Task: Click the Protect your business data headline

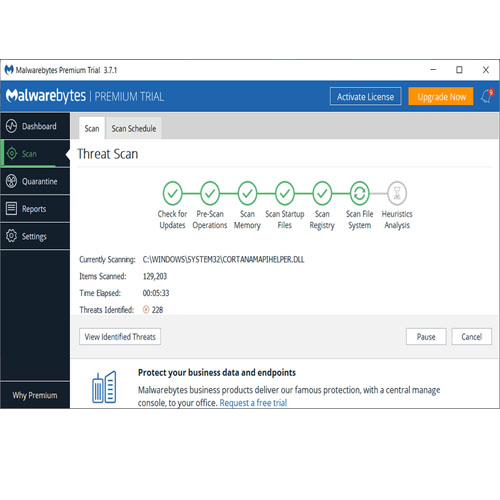Action: (217, 372)
